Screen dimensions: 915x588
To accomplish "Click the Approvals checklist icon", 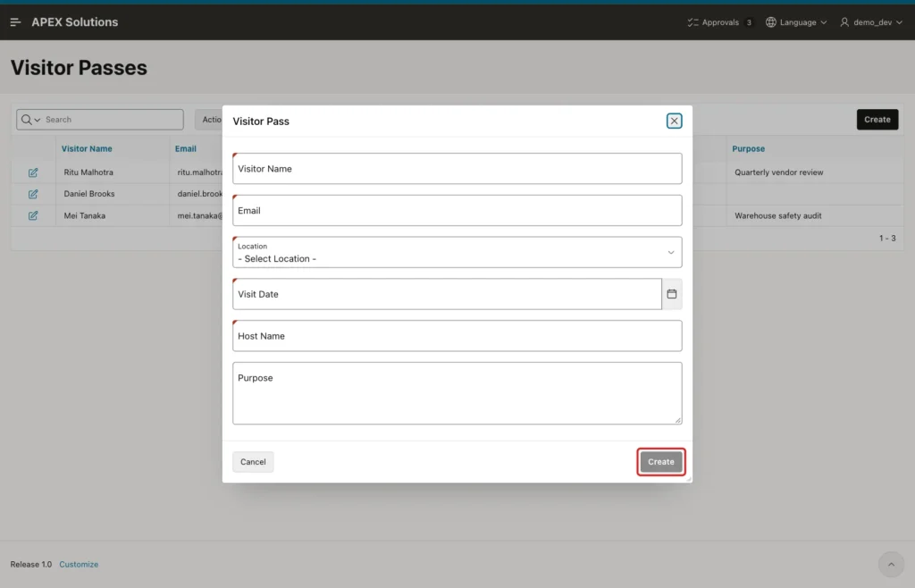I will click(693, 22).
